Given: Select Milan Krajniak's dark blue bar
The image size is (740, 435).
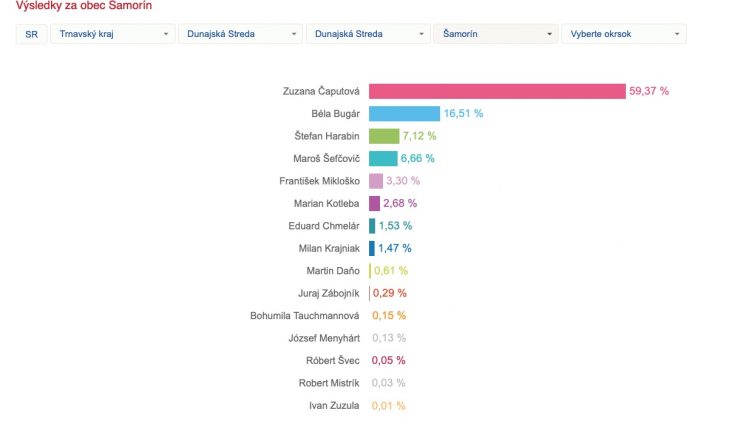Looking at the screenshot, I should (x=372, y=248).
